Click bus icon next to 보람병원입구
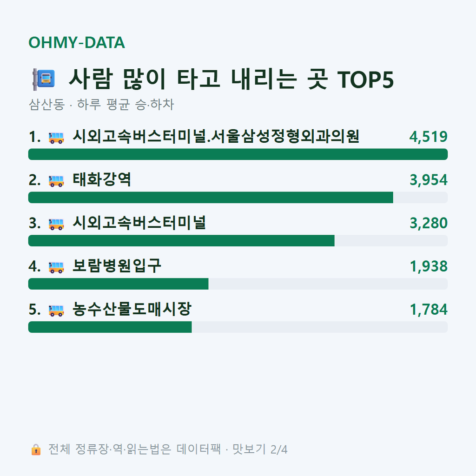 [56, 267]
